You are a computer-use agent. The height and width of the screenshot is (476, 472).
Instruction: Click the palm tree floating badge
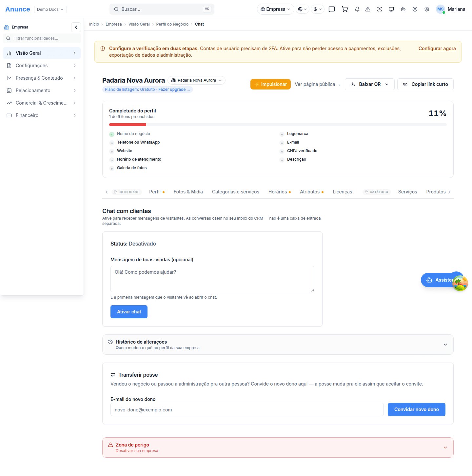pyautogui.click(x=460, y=283)
